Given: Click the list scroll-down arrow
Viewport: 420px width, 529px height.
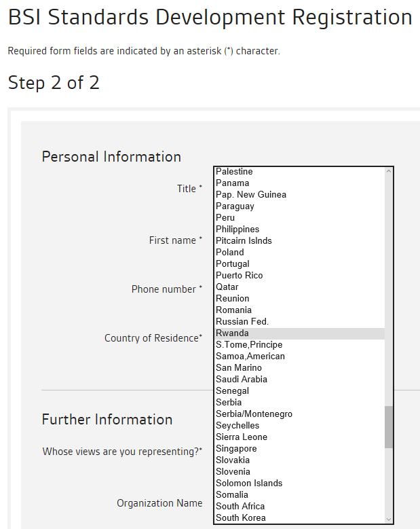Looking at the screenshot, I should (389, 519).
